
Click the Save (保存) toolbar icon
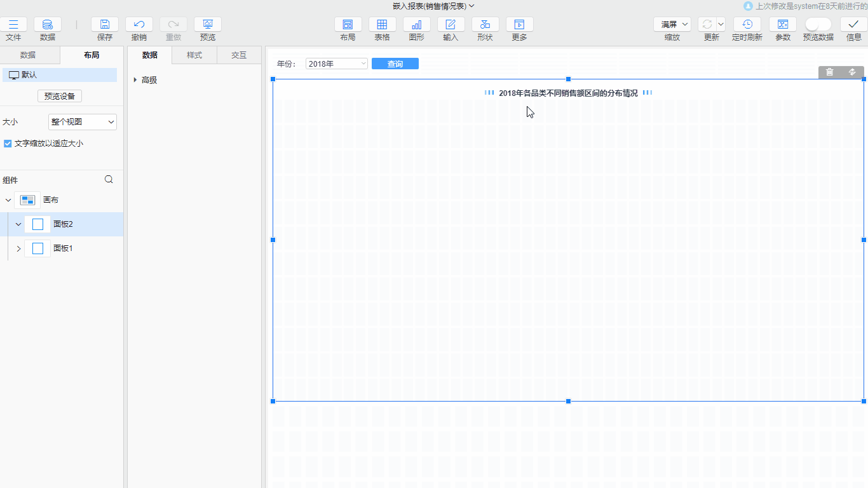105,25
